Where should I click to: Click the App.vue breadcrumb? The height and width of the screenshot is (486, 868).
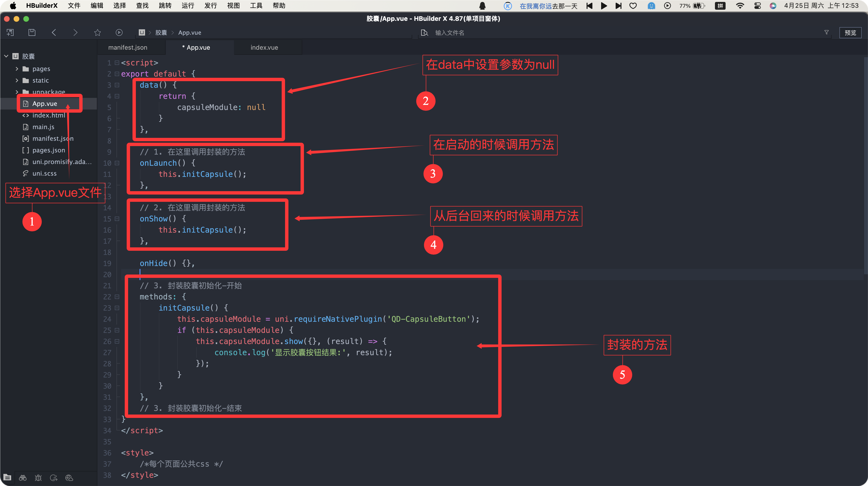coord(190,33)
